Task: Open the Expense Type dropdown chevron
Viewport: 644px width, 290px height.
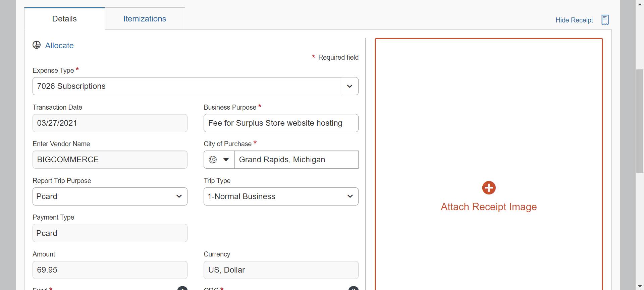Action: [350, 86]
